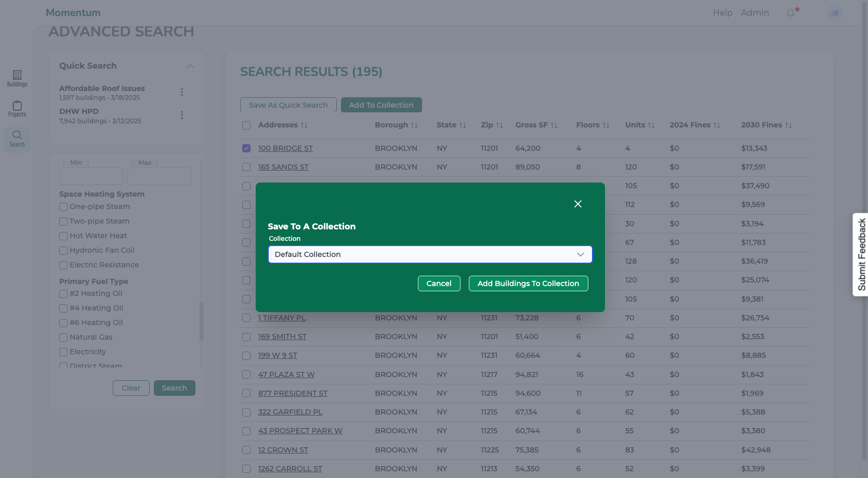Close the Save To A Collection dialog
The width and height of the screenshot is (868, 478).
click(578, 204)
